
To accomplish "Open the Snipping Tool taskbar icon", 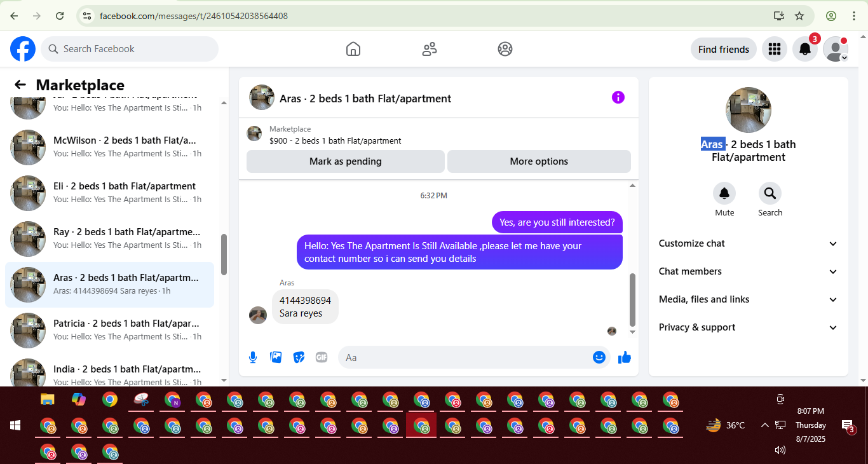I will point(141,399).
